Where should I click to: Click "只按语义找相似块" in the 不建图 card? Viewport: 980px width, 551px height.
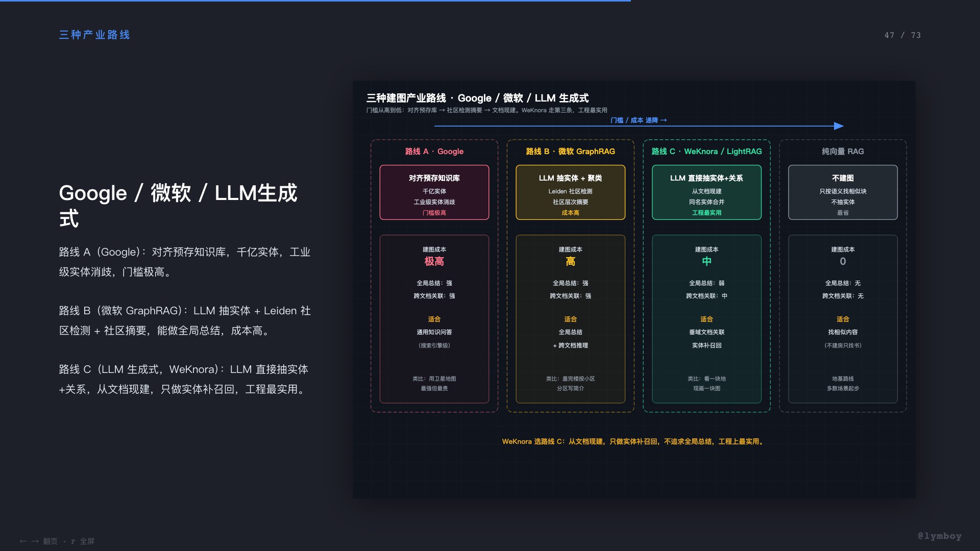click(x=843, y=191)
